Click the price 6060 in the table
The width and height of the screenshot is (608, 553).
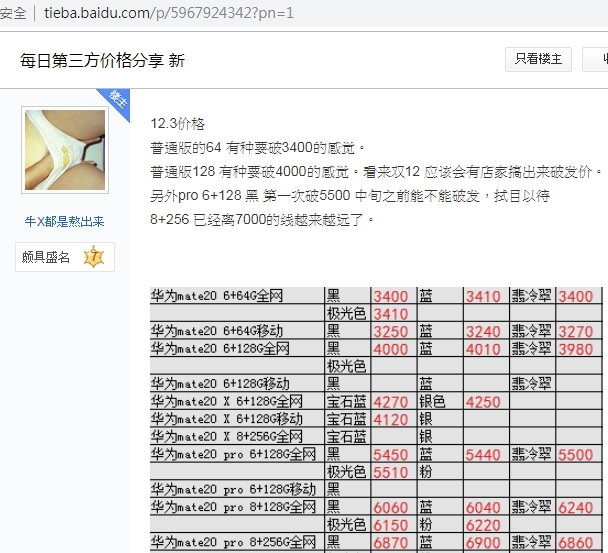tap(390, 508)
